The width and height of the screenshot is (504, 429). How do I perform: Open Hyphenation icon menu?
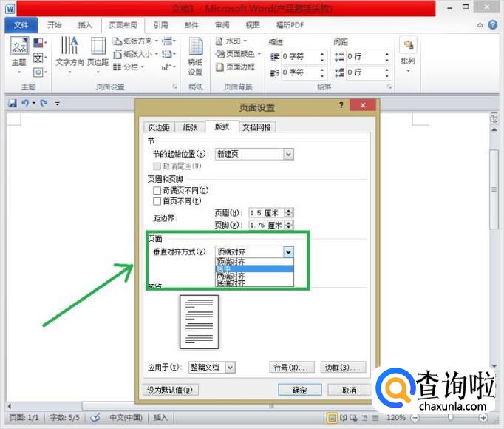tap(168, 67)
